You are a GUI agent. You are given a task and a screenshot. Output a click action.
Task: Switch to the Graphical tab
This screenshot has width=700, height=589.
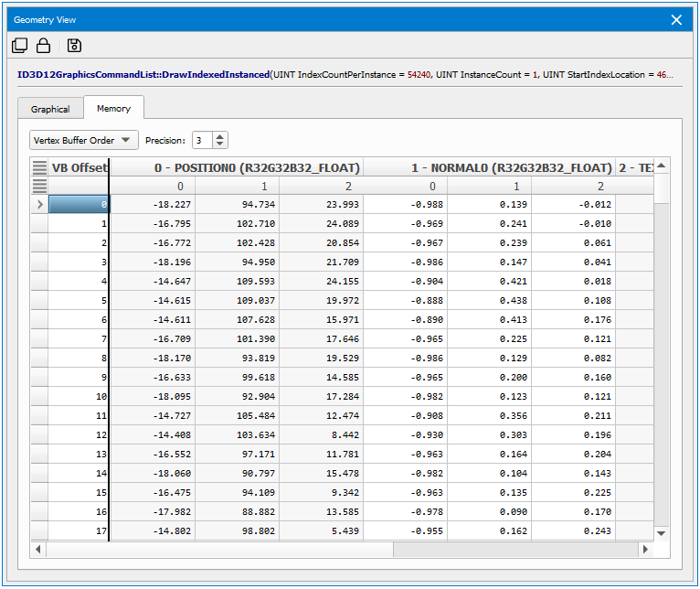click(x=50, y=109)
